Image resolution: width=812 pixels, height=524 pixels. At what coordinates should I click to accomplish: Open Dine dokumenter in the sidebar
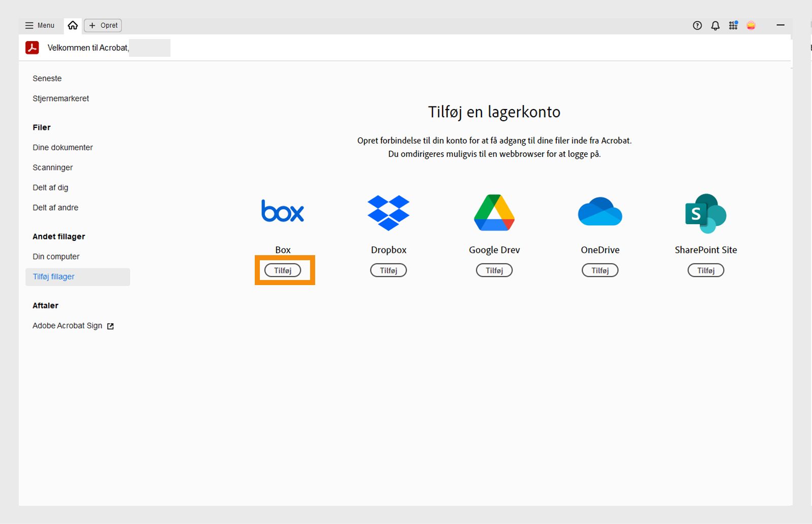[x=62, y=147]
